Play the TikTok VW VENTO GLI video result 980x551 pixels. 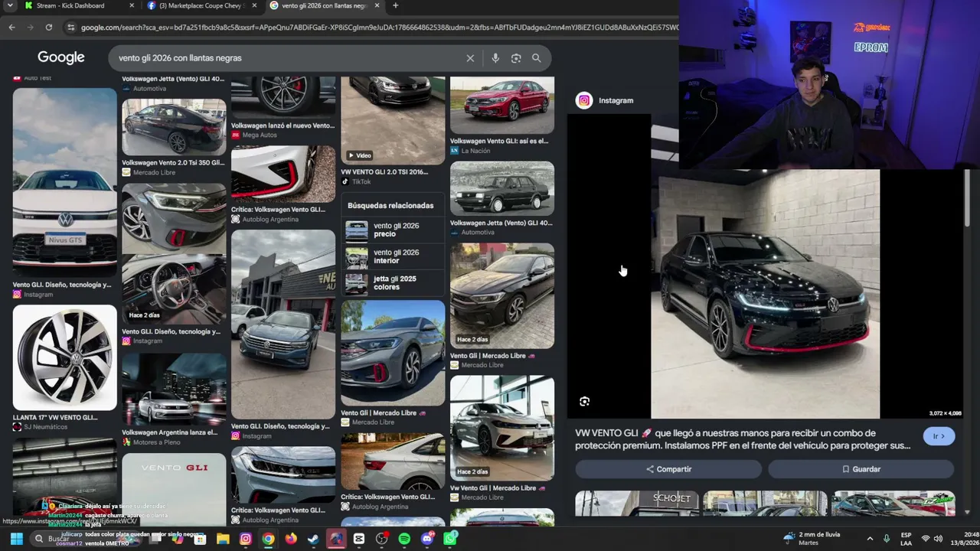393,120
